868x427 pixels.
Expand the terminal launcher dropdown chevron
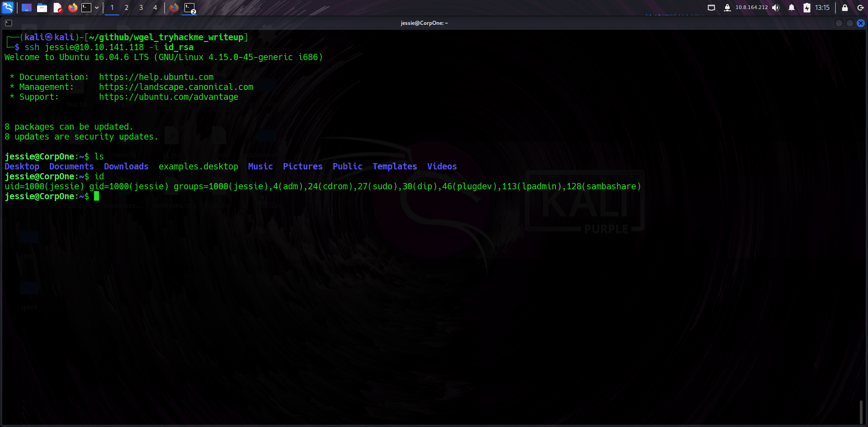point(97,8)
